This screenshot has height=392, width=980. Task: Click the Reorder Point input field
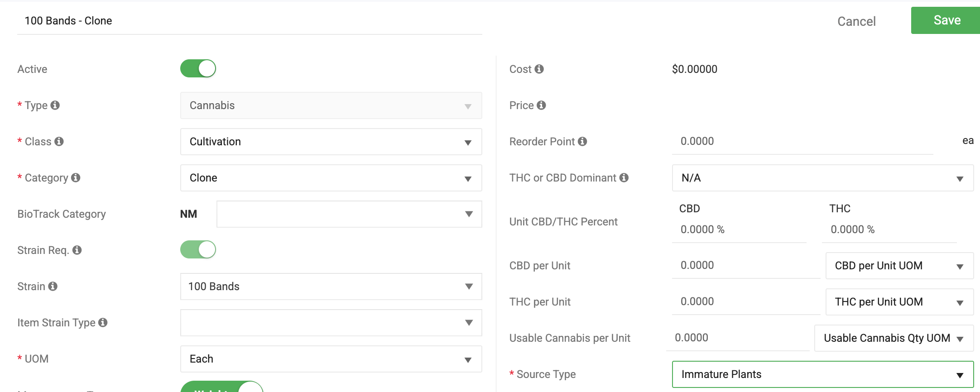pyautogui.click(x=802, y=141)
